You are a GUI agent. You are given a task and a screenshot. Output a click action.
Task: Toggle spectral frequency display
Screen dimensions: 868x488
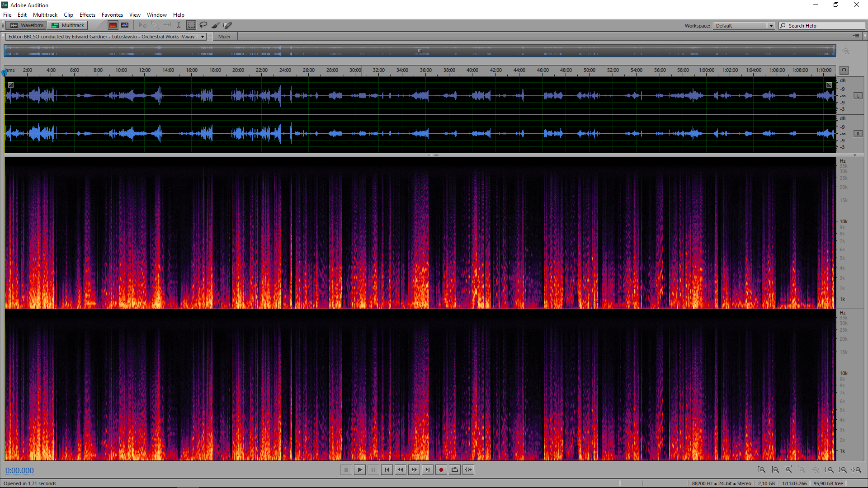[113, 25]
